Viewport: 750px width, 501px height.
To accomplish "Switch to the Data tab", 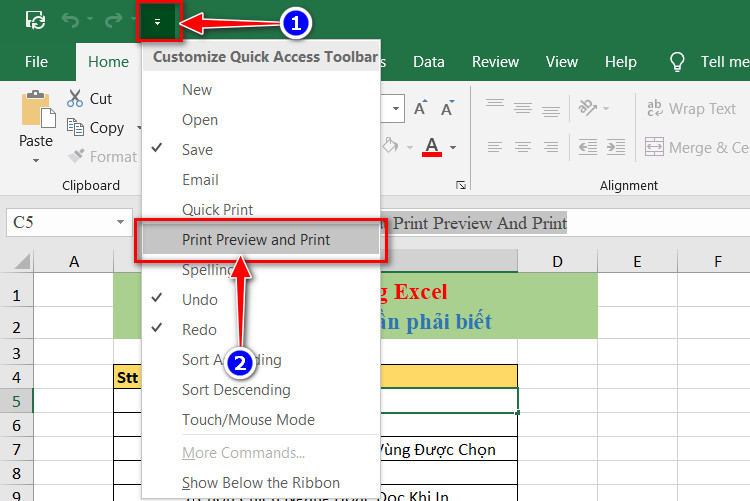I will [x=429, y=62].
